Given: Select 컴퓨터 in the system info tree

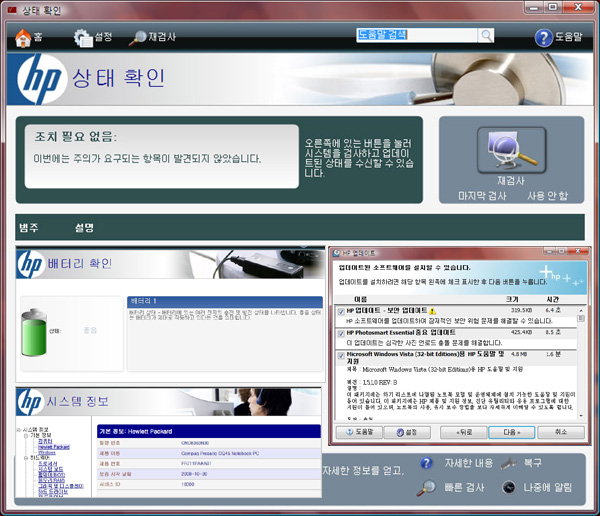Looking at the screenshot, I should 45,441.
